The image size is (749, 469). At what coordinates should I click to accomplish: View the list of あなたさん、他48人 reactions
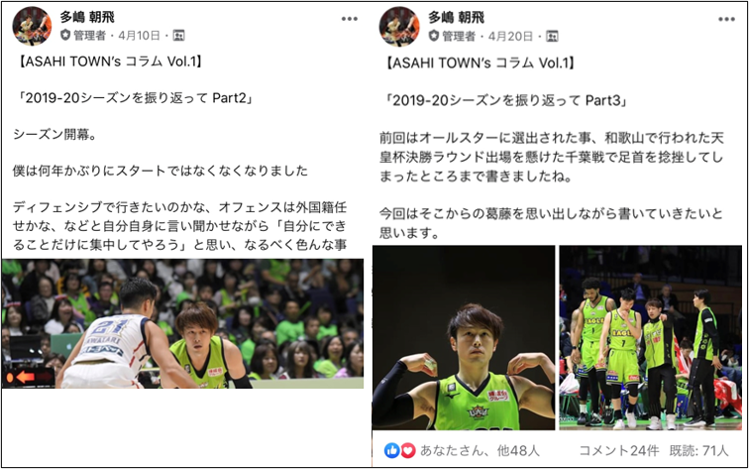tap(480, 450)
